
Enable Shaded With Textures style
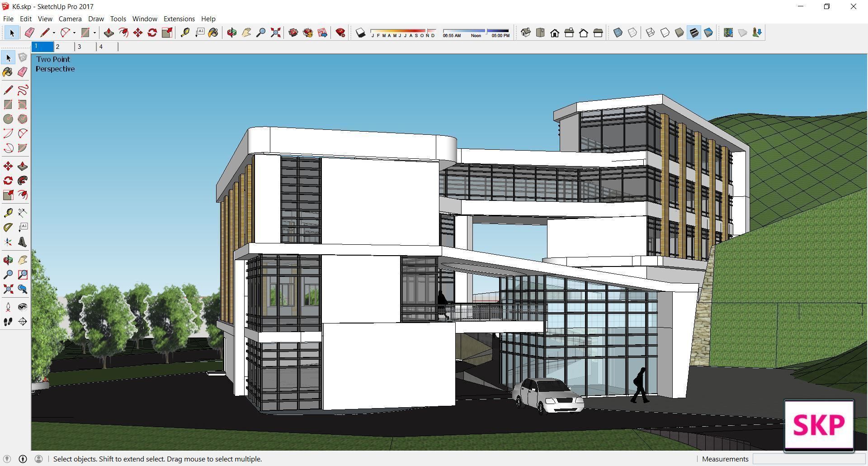(694, 33)
